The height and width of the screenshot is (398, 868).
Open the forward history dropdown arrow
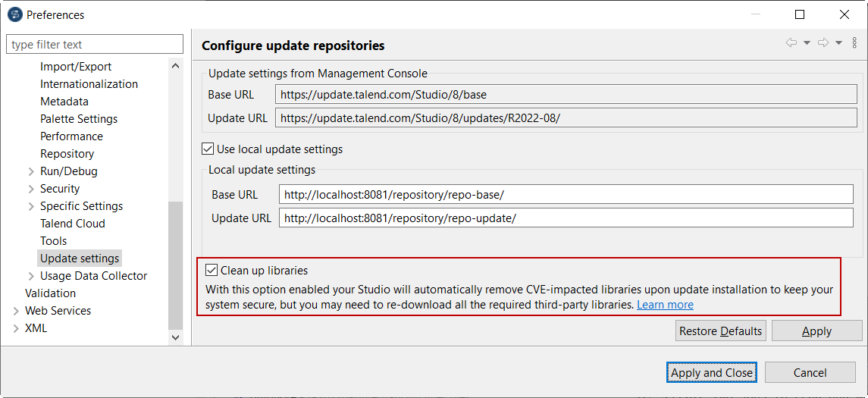839,43
